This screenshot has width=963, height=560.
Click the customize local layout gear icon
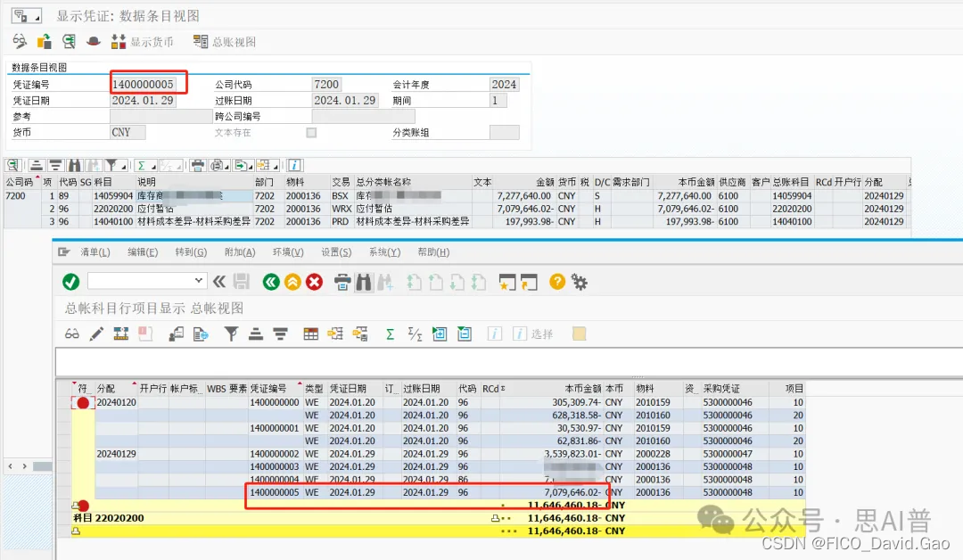pyautogui.click(x=580, y=282)
